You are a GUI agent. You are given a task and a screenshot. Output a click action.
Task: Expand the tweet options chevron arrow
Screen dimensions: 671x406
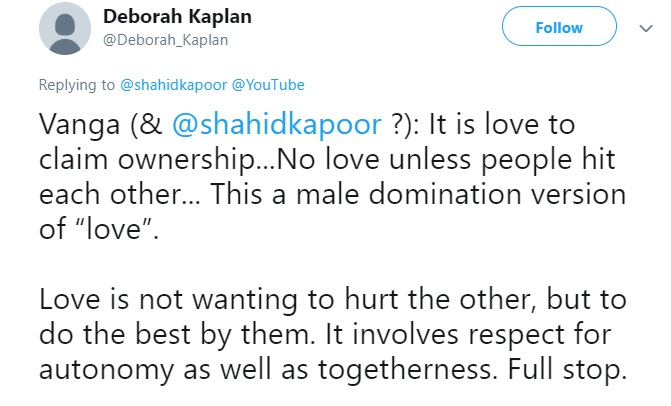(643, 29)
